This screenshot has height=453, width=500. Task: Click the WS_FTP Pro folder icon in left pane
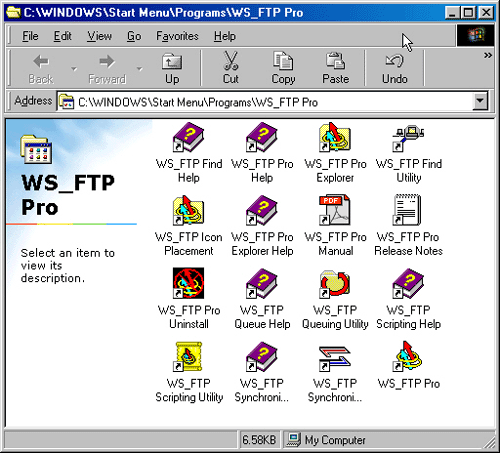point(36,149)
